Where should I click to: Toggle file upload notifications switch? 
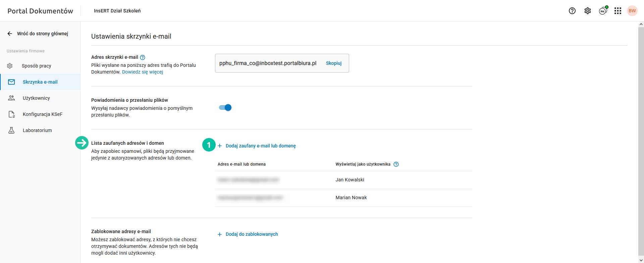225,107
